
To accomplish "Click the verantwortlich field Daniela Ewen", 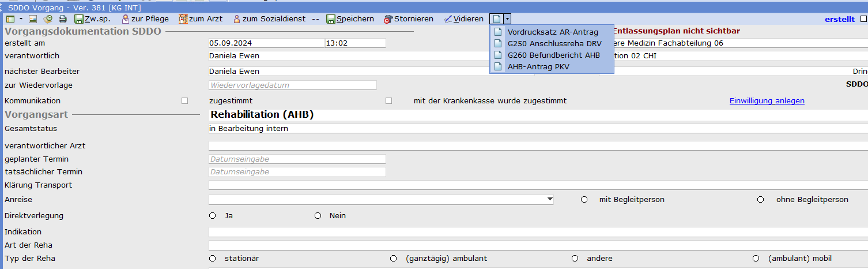I will (349, 55).
